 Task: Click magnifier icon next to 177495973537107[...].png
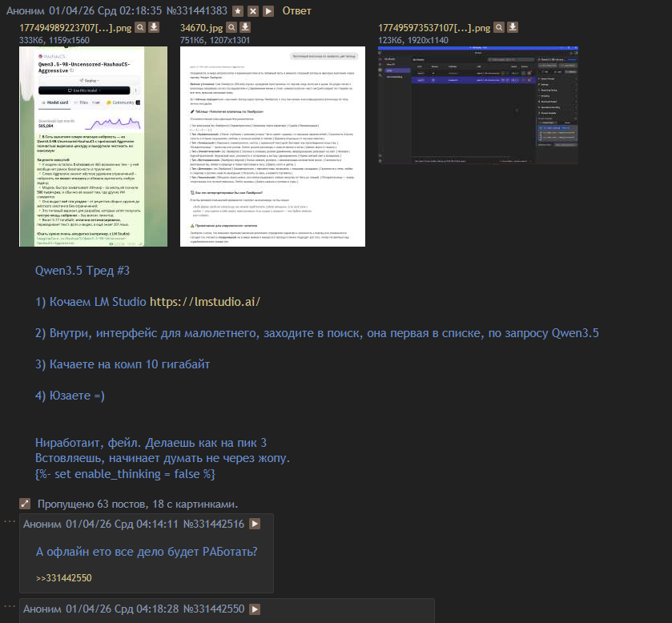coord(499,27)
